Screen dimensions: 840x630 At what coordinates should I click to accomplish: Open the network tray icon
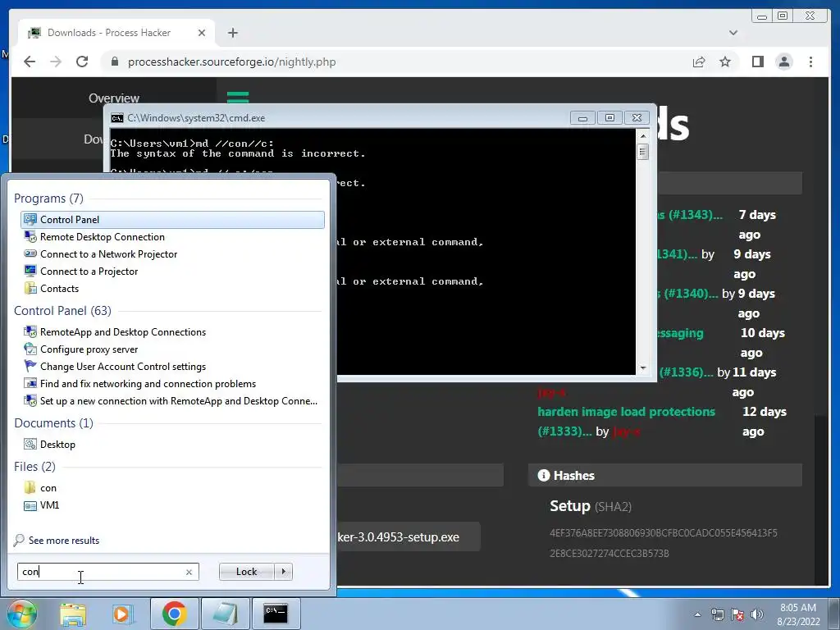717,614
